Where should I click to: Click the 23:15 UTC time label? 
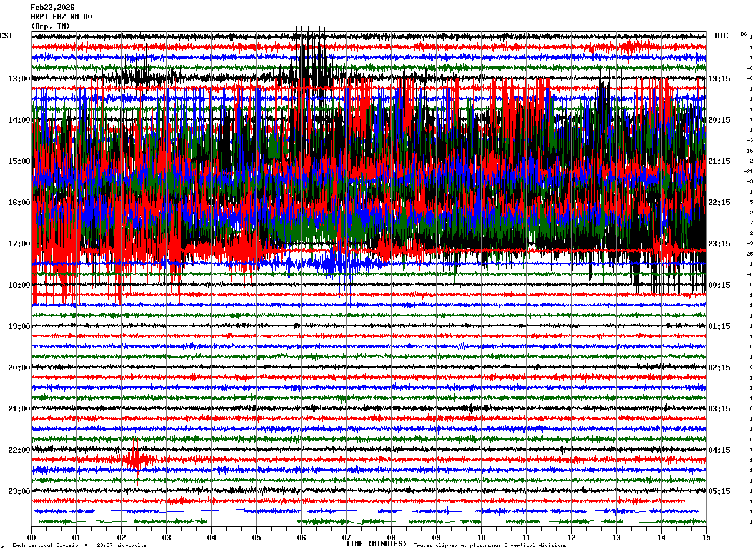click(719, 244)
